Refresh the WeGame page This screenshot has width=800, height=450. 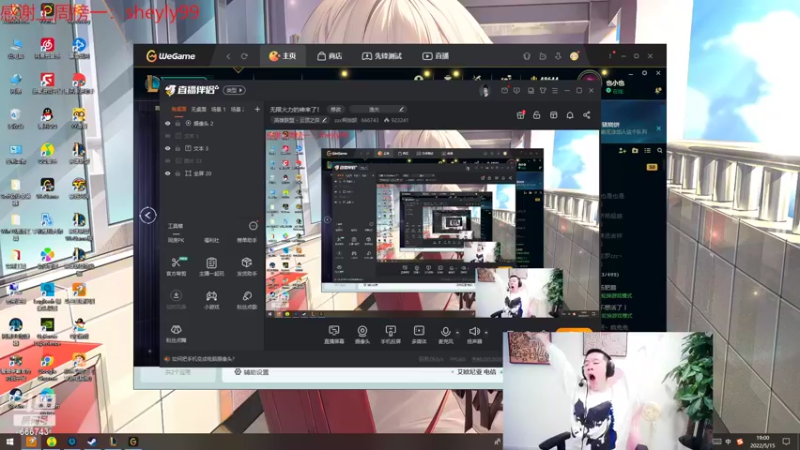click(244, 56)
